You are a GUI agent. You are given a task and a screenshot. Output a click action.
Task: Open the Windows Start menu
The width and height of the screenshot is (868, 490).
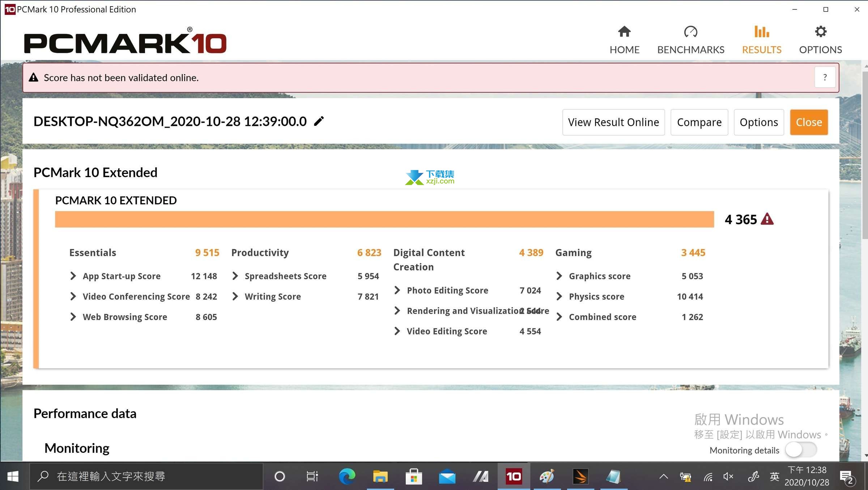pos(13,476)
